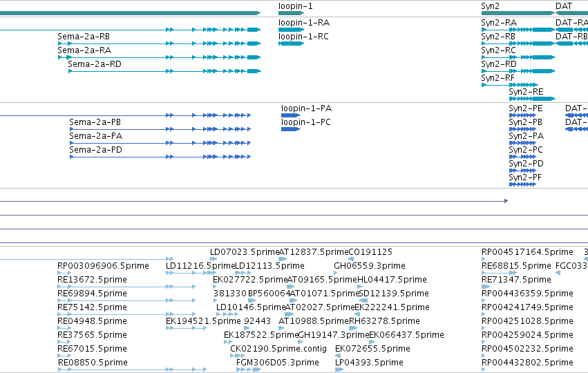This screenshot has height=373, width=588.
Task: Select Syn2-PF protein label
Action: click(x=525, y=178)
